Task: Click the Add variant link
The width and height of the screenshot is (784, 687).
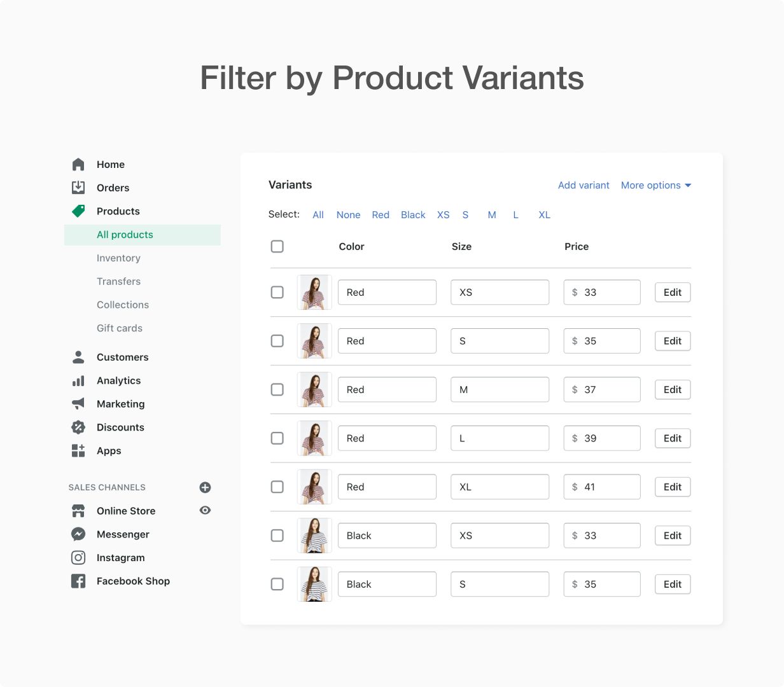Action: point(584,186)
